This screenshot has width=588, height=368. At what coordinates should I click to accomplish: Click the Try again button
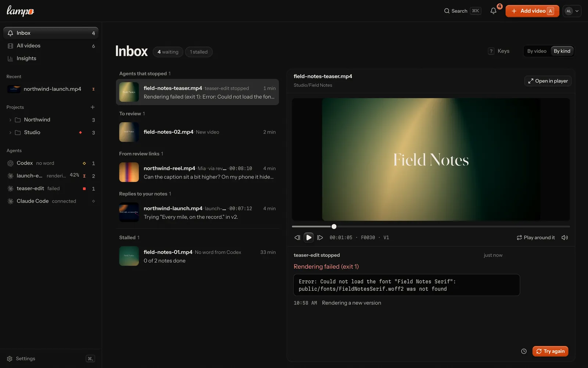click(550, 351)
